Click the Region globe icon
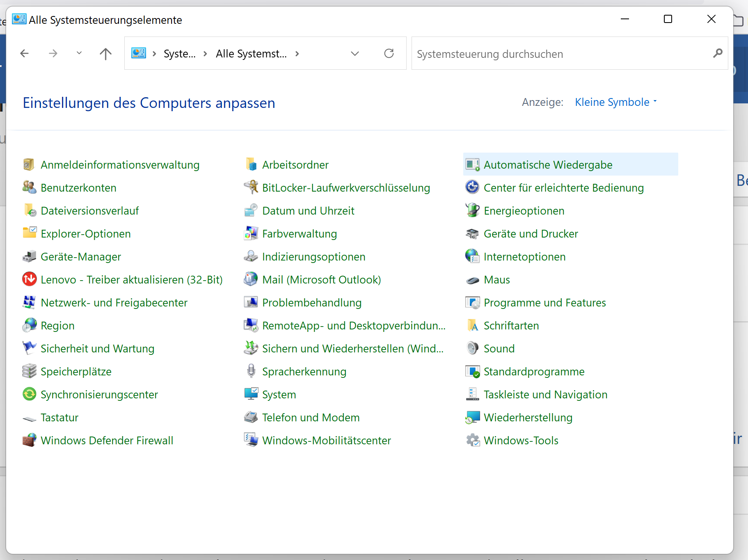 [x=29, y=325]
